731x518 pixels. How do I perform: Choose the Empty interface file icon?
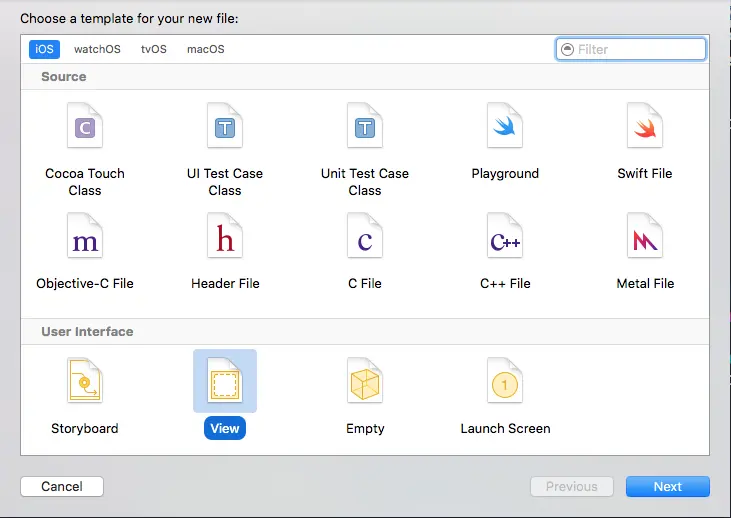tap(365, 380)
